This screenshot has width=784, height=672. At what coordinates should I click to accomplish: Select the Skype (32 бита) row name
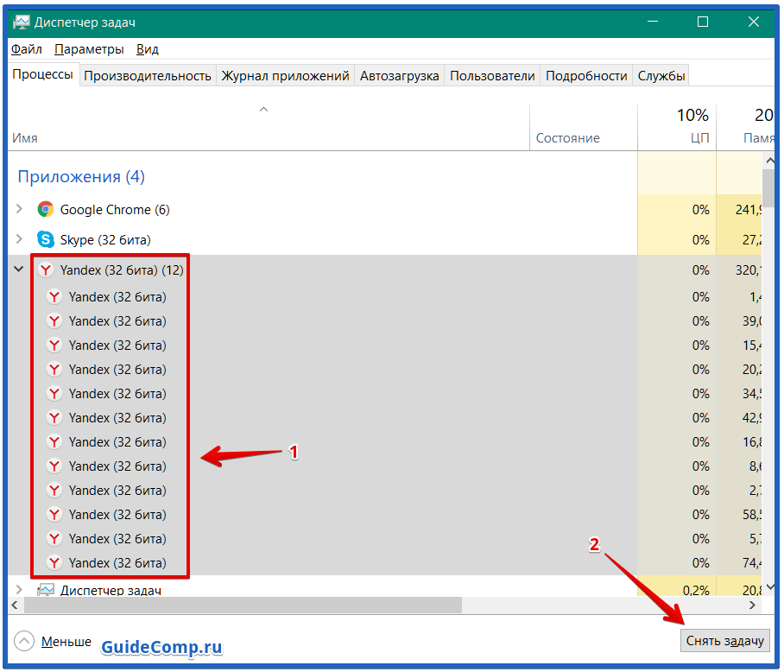105,240
